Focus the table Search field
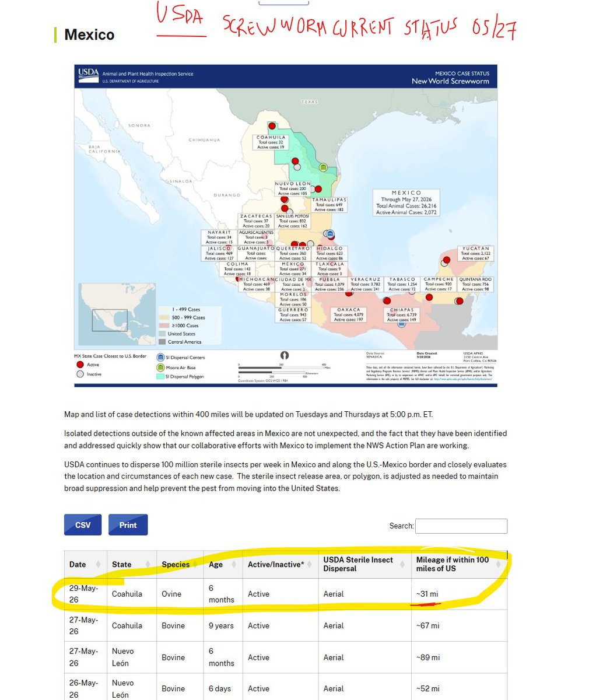 click(461, 526)
